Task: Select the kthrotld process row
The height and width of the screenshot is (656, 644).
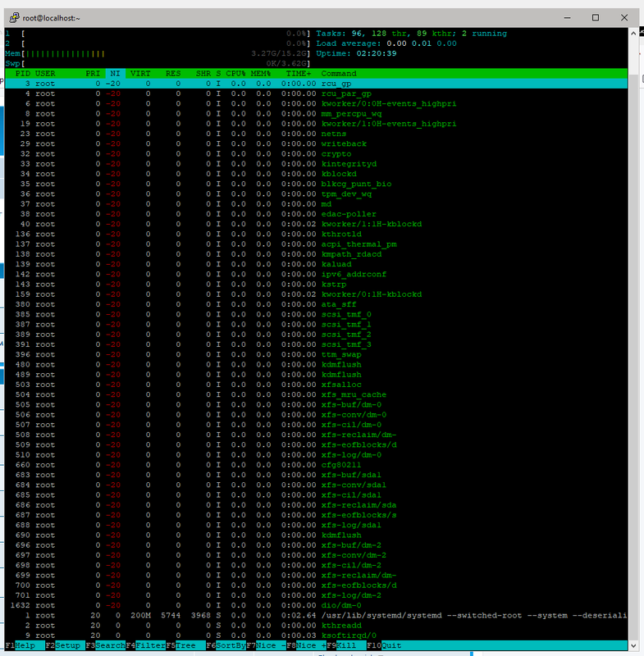Action: pyautogui.click(x=316, y=235)
